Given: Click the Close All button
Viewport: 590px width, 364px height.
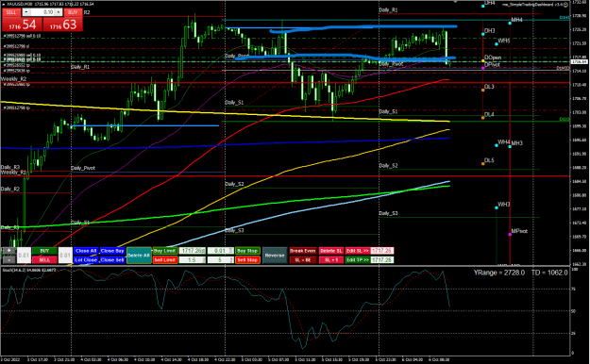Looking at the screenshot, I should pyautogui.click(x=86, y=251).
